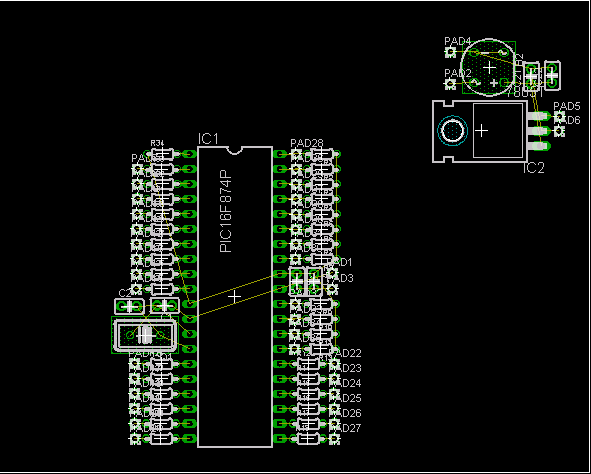Click the PAD28 solder pad
591x474 pixels.
coord(296,154)
